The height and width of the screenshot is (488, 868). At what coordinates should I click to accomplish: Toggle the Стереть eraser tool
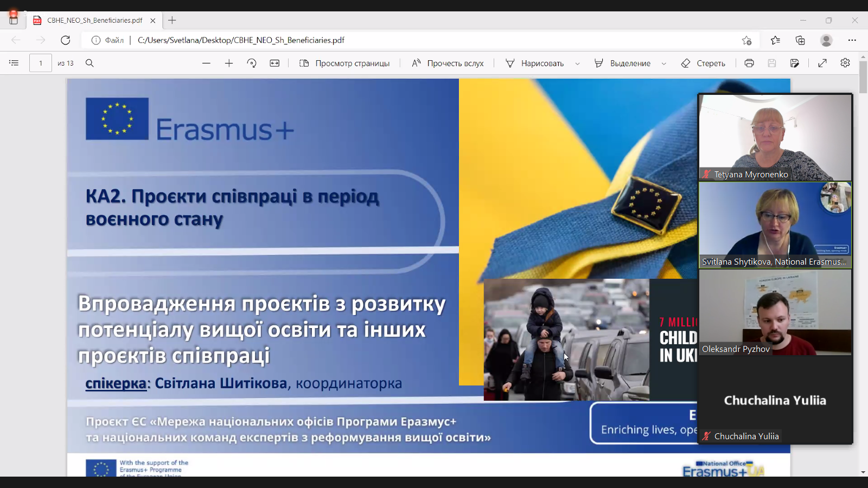tap(703, 63)
